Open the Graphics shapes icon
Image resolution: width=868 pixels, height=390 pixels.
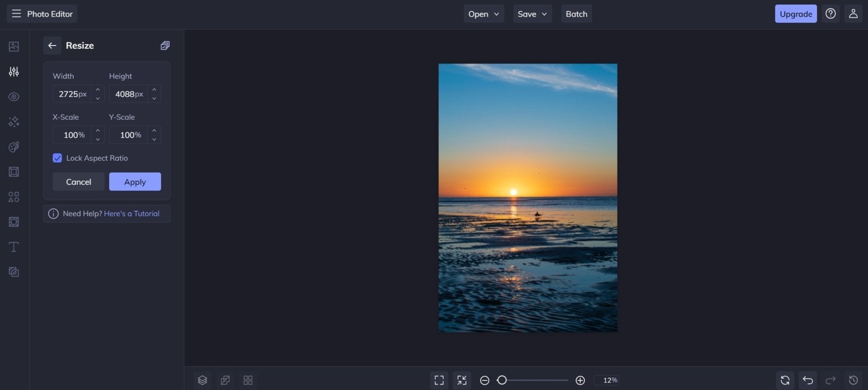tap(14, 197)
